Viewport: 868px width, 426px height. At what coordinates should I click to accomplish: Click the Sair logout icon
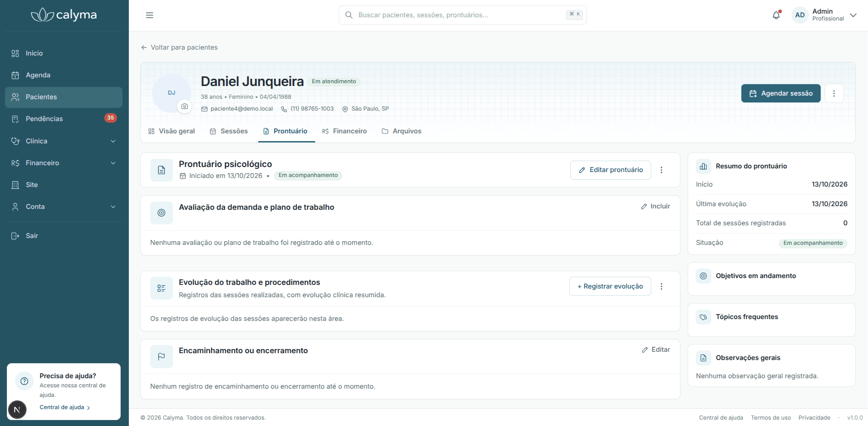15,236
